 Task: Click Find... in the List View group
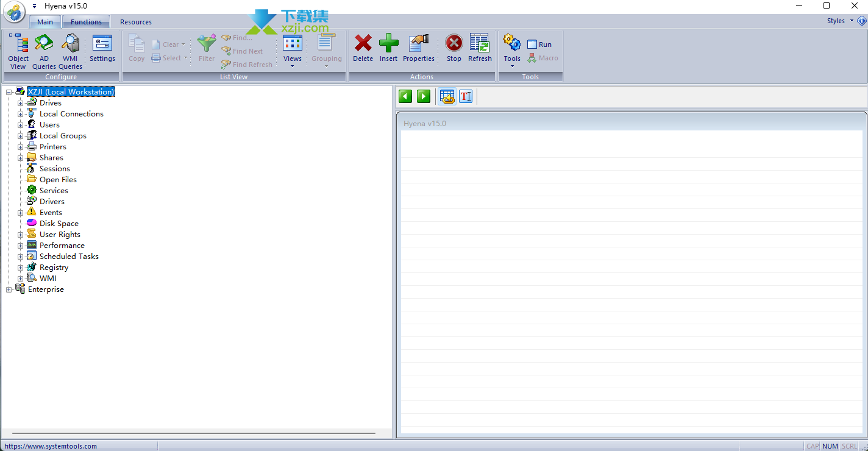(237, 38)
